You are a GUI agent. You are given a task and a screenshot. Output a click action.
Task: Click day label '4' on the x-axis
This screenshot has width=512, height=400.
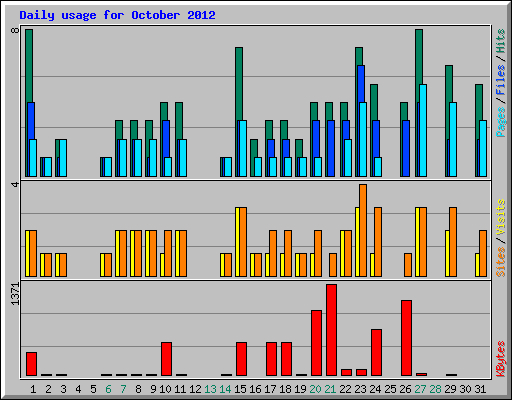click(x=78, y=389)
